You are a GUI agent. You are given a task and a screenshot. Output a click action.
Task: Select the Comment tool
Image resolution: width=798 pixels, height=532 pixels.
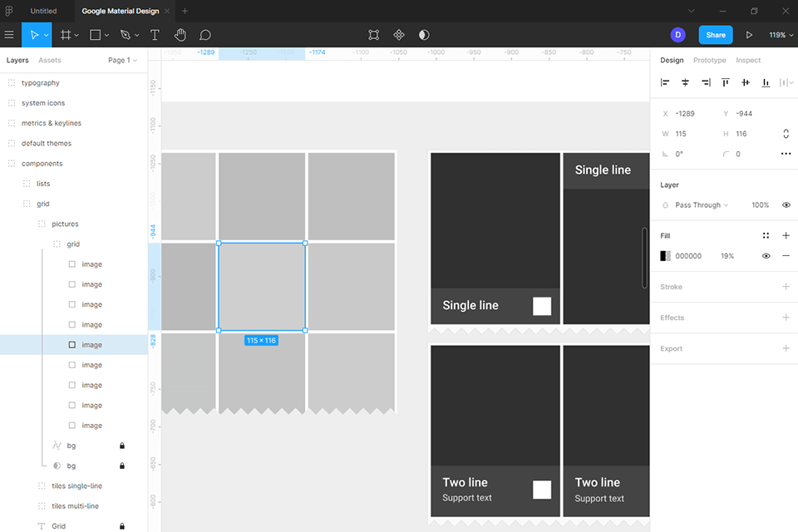coord(205,35)
